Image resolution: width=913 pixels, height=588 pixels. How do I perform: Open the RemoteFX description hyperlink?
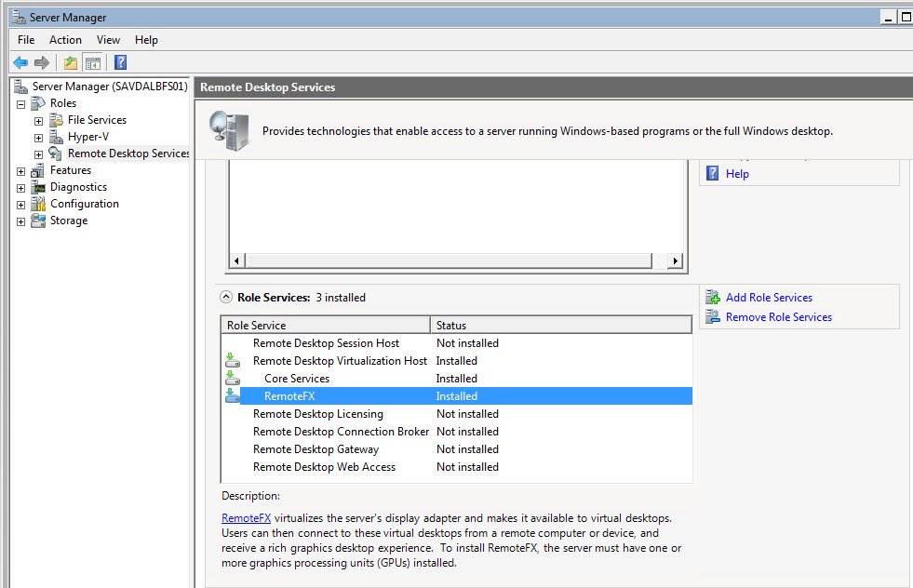[x=245, y=518]
